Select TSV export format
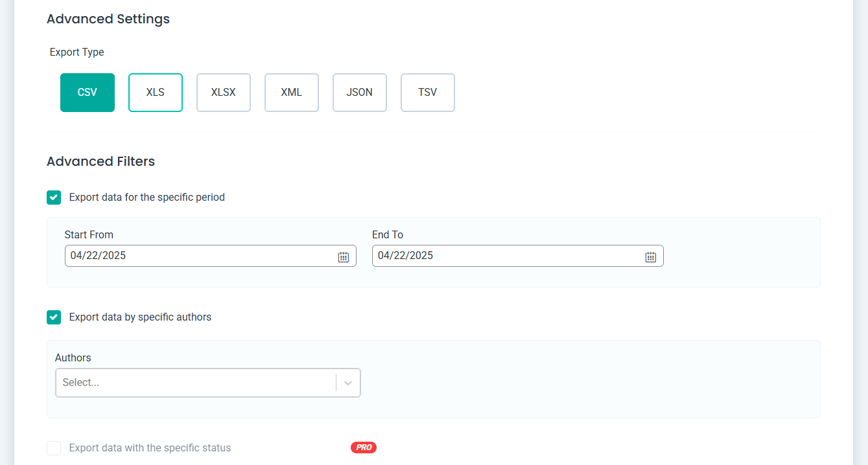 (x=428, y=93)
